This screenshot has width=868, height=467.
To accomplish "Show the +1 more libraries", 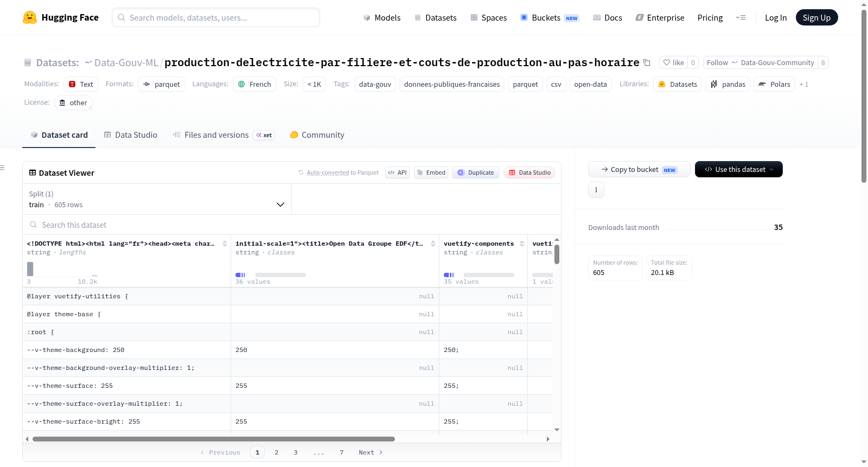I will [804, 84].
